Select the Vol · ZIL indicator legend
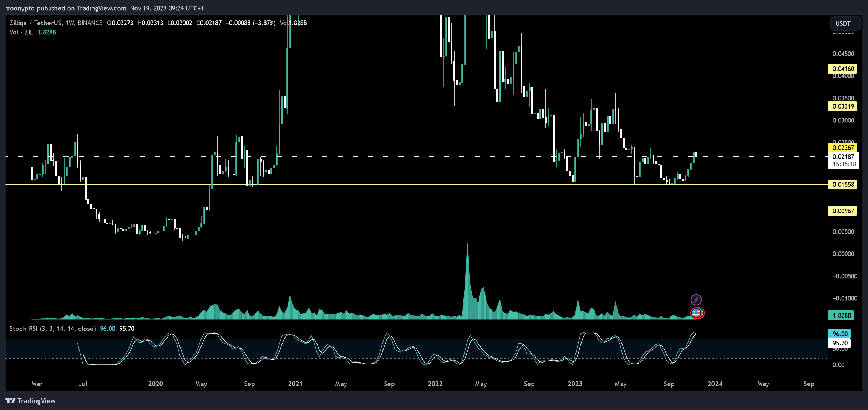This screenshot has height=410, width=868. pyautogui.click(x=21, y=32)
